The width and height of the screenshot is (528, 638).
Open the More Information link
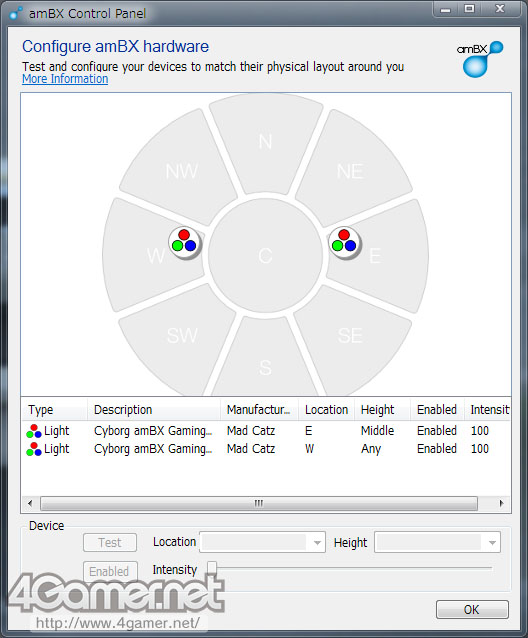click(65, 79)
